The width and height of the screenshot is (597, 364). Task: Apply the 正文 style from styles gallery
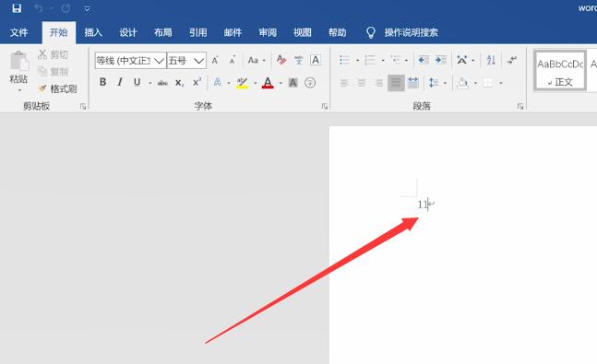560,71
